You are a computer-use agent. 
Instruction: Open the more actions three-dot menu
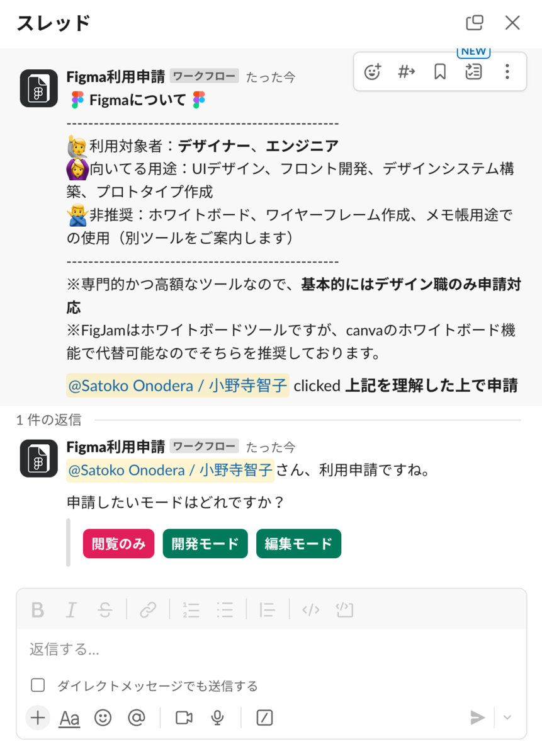click(507, 72)
